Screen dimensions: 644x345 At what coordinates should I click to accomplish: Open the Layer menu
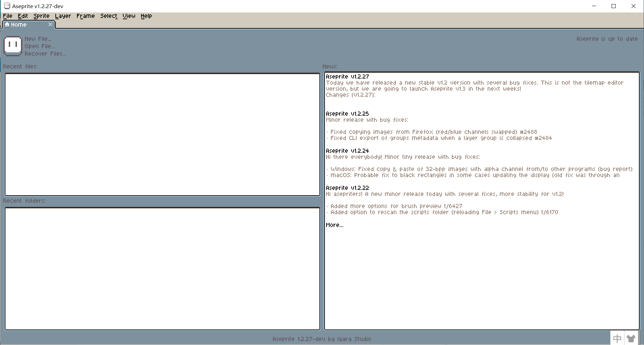click(63, 16)
